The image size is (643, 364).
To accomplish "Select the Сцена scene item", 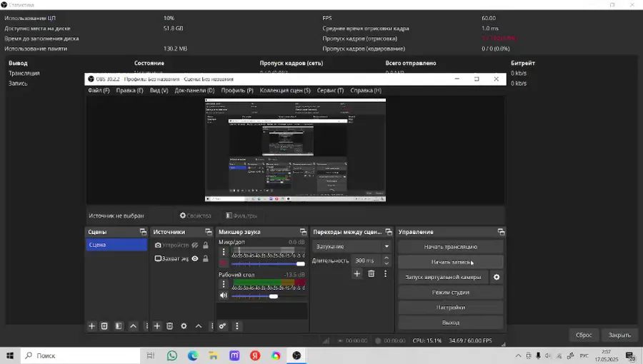I will (x=116, y=245).
